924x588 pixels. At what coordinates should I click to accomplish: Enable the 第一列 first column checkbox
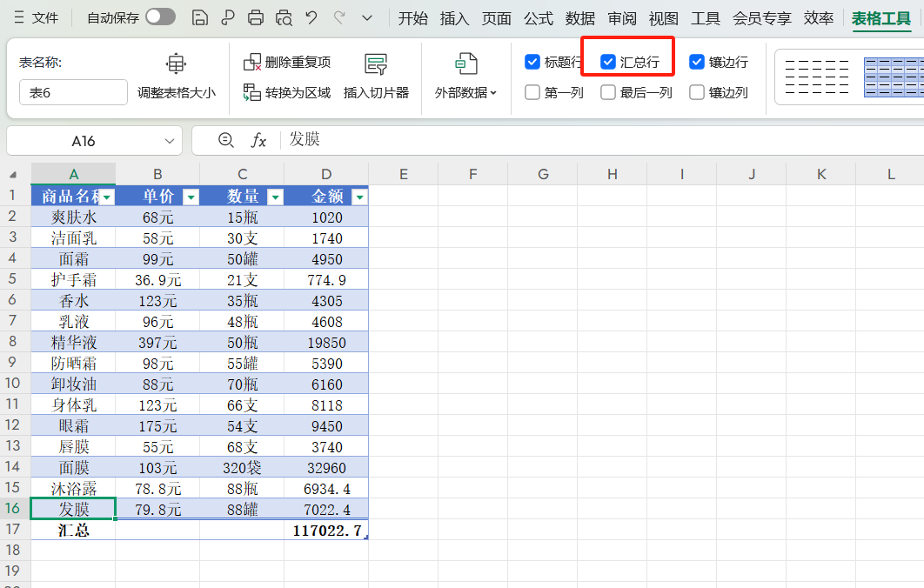[x=531, y=92]
